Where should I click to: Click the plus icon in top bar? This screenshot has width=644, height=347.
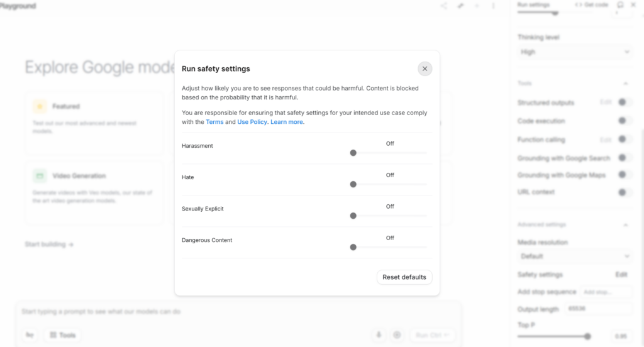[477, 6]
